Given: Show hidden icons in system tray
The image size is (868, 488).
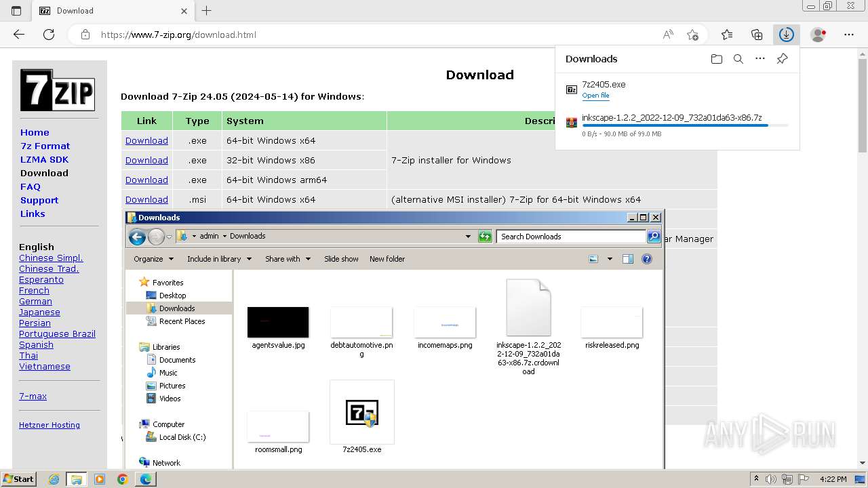Looking at the screenshot, I should point(756,479).
